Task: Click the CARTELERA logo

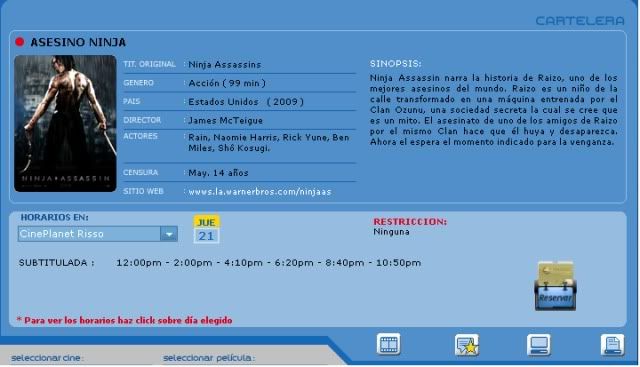Action: coord(580,20)
